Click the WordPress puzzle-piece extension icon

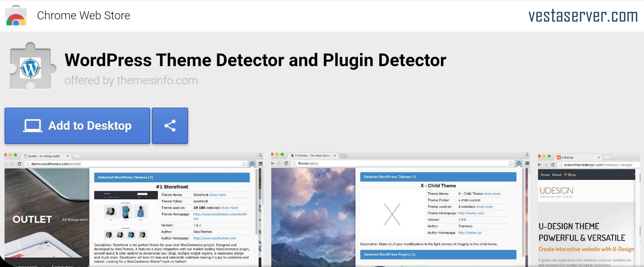pyautogui.click(x=32, y=66)
